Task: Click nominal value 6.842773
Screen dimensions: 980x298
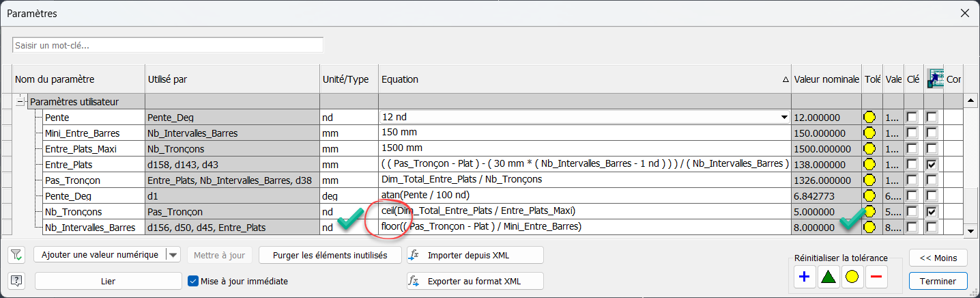Action: pos(826,195)
